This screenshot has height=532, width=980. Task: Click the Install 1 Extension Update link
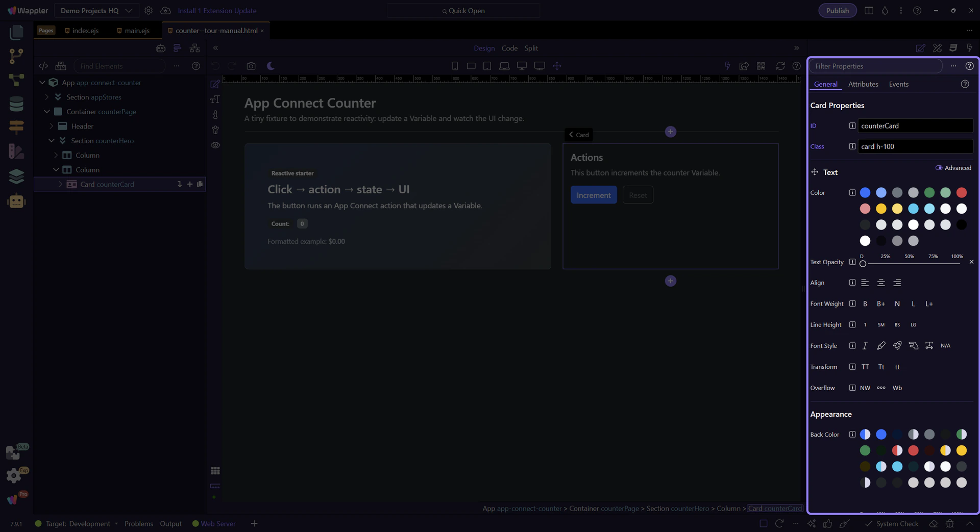coord(217,11)
